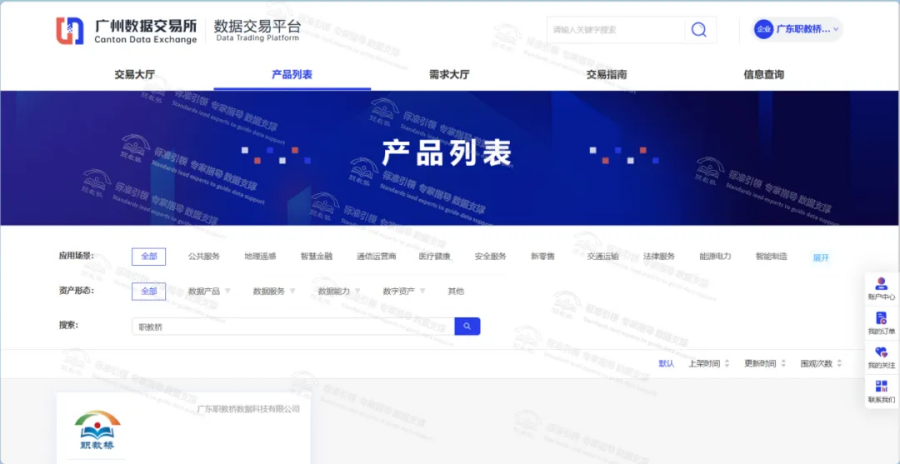Expand the 广东职教桥 account dropdown
The image size is (900, 464).
[x=836, y=29]
